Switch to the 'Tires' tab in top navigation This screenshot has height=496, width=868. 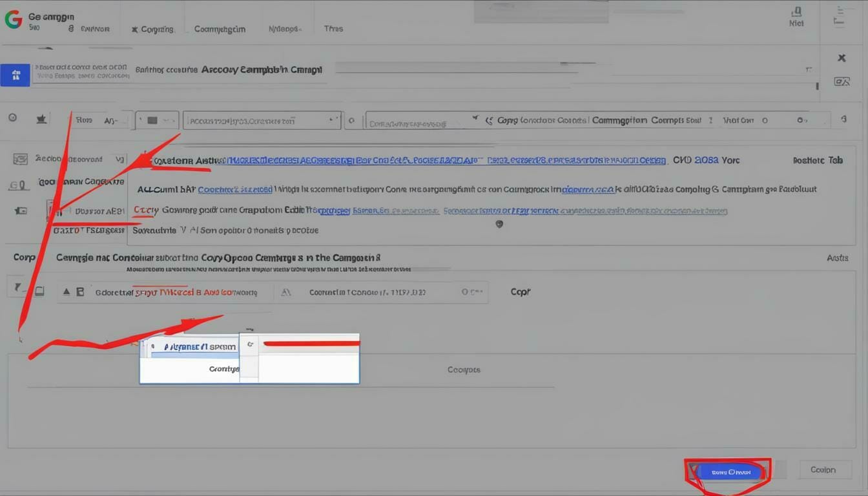333,29
